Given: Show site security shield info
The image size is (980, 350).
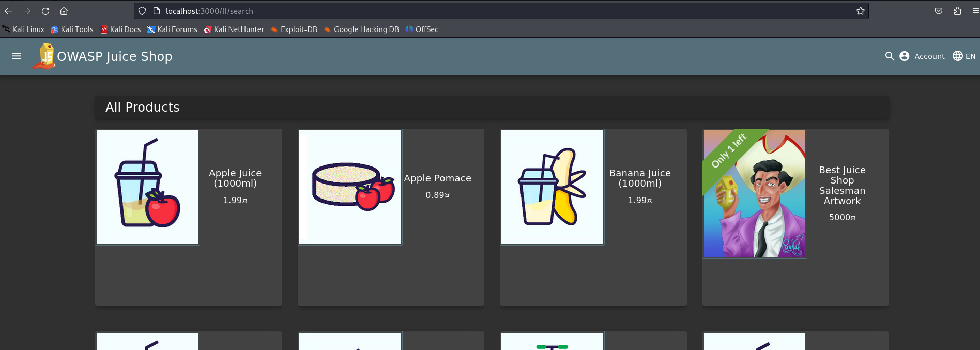Looking at the screenshot, I should 142,11.
